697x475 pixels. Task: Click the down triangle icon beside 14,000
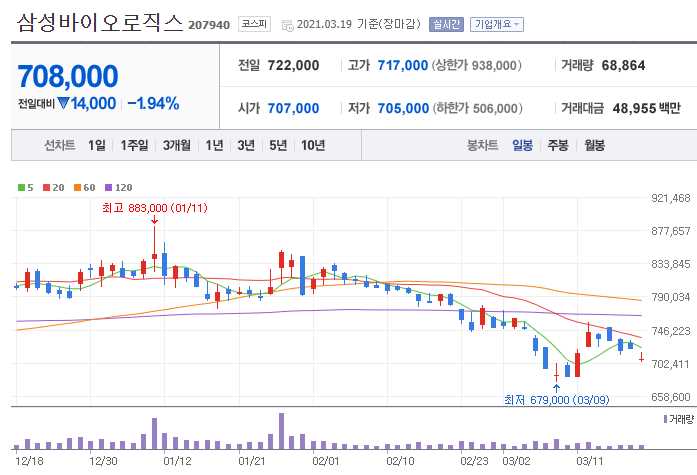63,104
